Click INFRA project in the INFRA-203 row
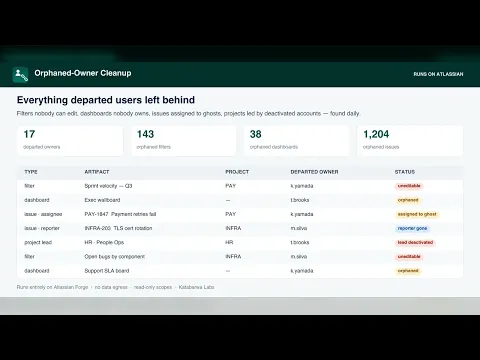 click(x=233, y=228)
